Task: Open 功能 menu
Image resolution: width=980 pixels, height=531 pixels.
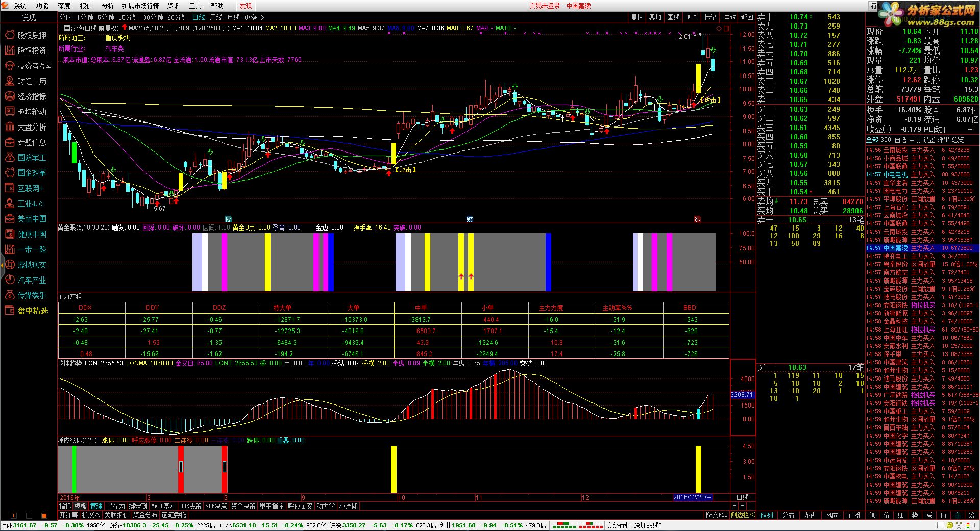Action: tap(42, 6)
